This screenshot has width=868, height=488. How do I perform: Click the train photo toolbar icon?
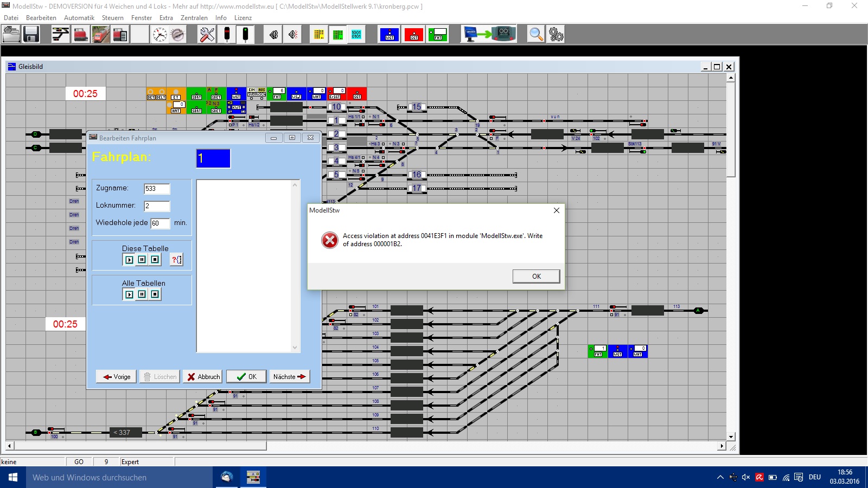[100, 34]
